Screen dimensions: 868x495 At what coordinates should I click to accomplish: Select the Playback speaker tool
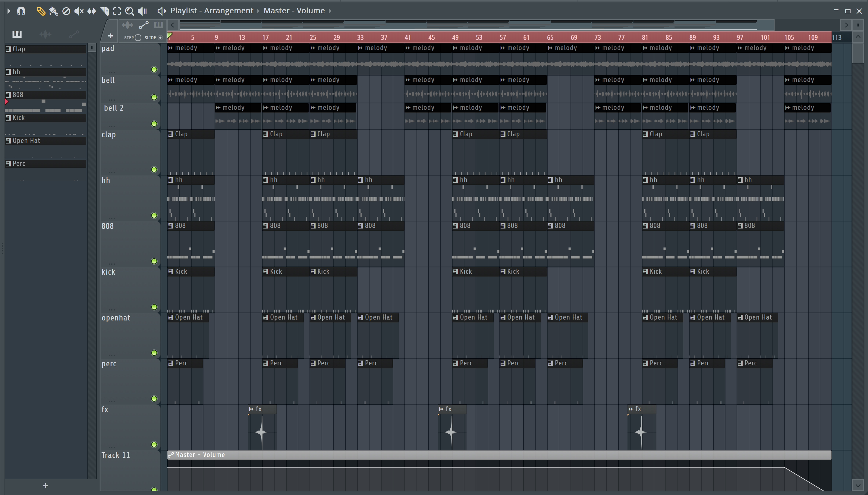142,11
